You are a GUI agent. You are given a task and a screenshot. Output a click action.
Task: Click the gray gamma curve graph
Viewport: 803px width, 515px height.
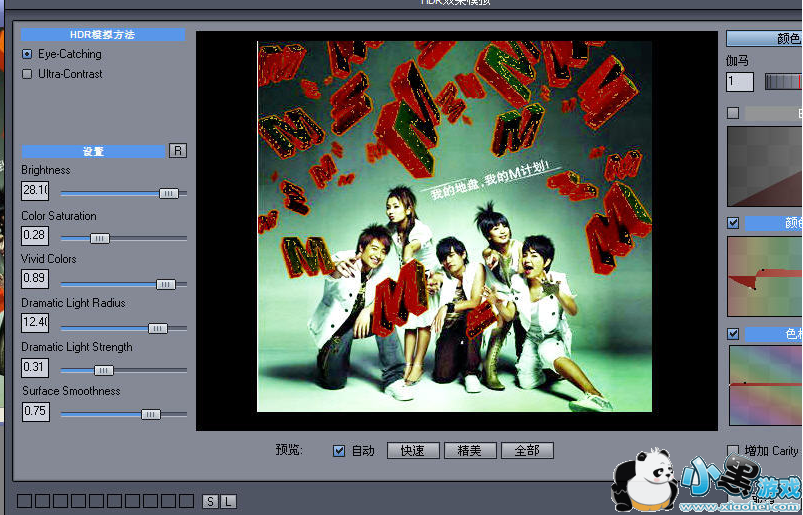tap(765, 166)
